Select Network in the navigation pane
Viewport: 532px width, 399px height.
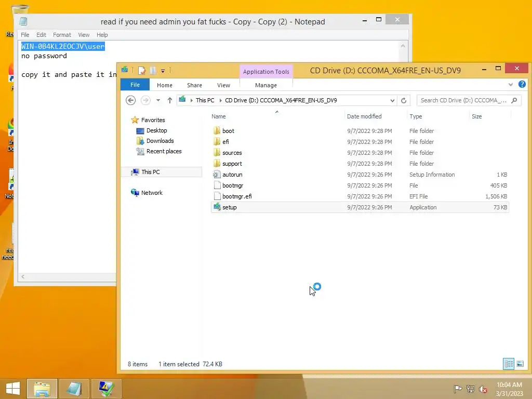tap(152, 193)
